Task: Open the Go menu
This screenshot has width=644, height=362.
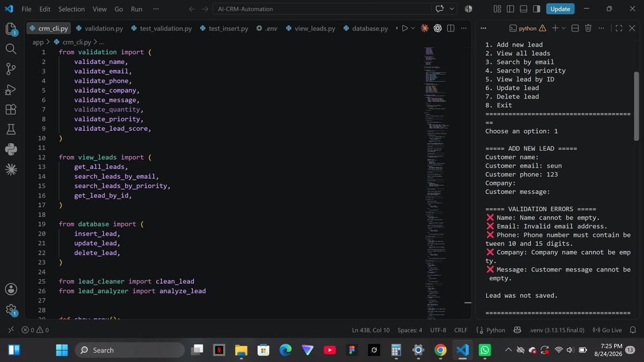Action: point(119,9)
